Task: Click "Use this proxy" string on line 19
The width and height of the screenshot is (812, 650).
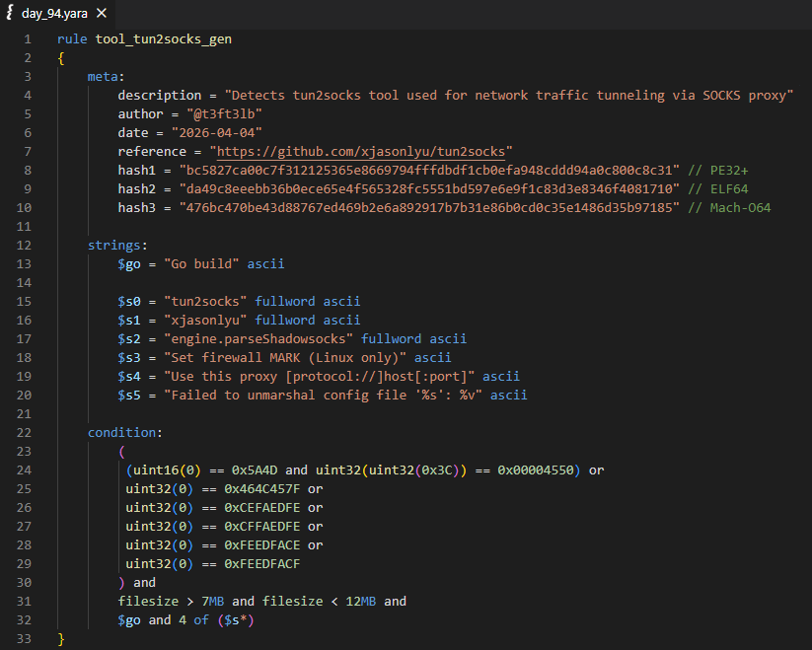Action: tap(319, 376)
